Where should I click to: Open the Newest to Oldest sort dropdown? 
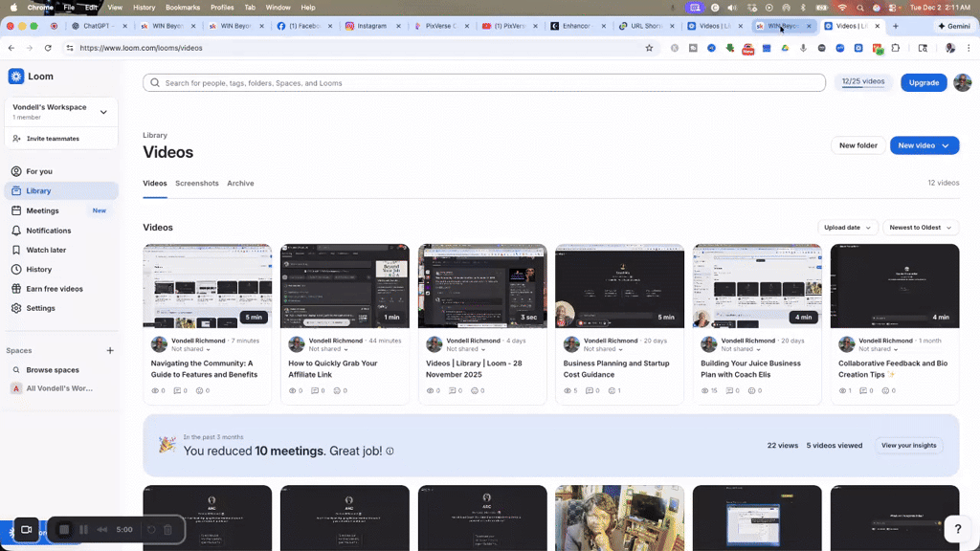click(921, 227)
